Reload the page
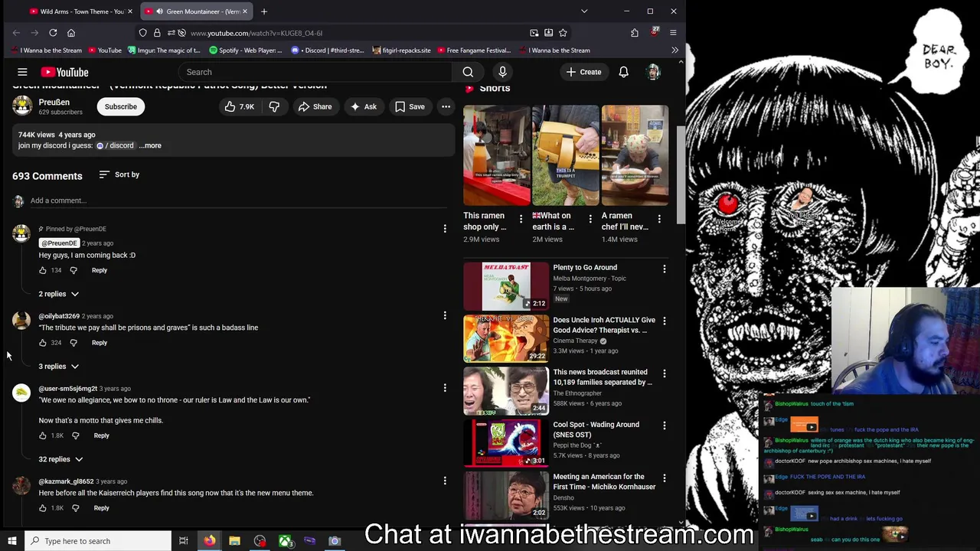 click(x=53, y=33)
